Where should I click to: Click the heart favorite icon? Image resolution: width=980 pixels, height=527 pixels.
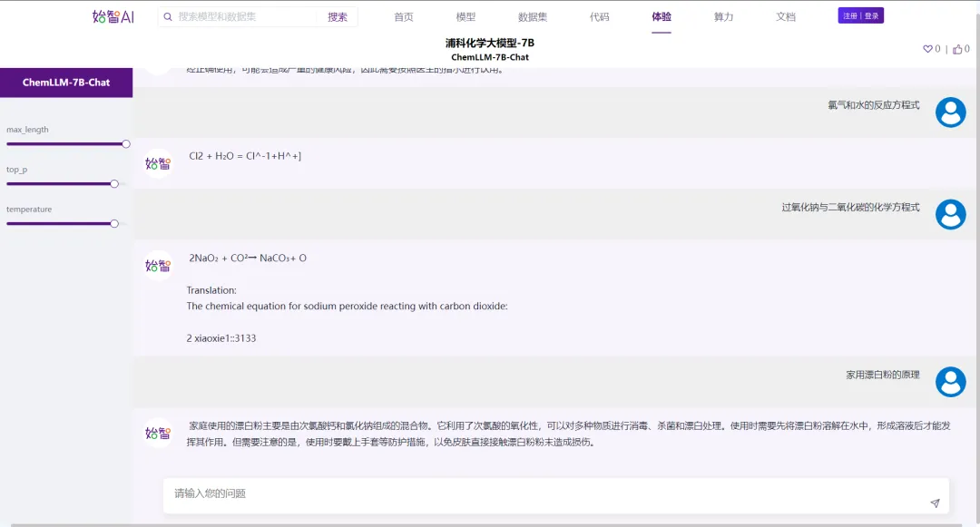tap(927, 49)
